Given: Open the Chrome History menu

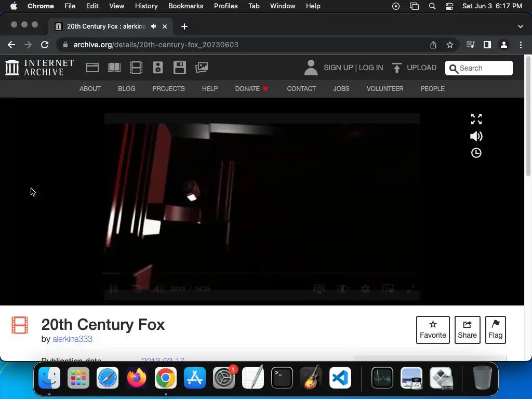Looking at the screenshot, I should coord(146,6).
